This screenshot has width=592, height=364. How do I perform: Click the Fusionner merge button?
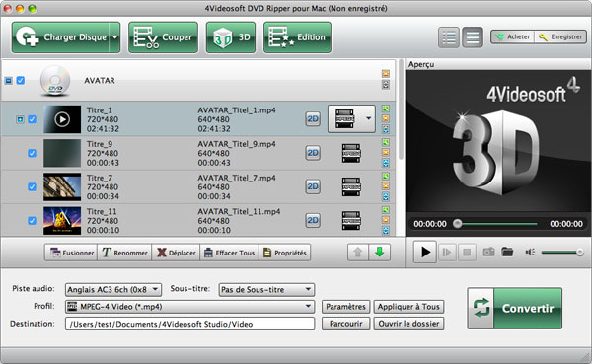[71, 253]
